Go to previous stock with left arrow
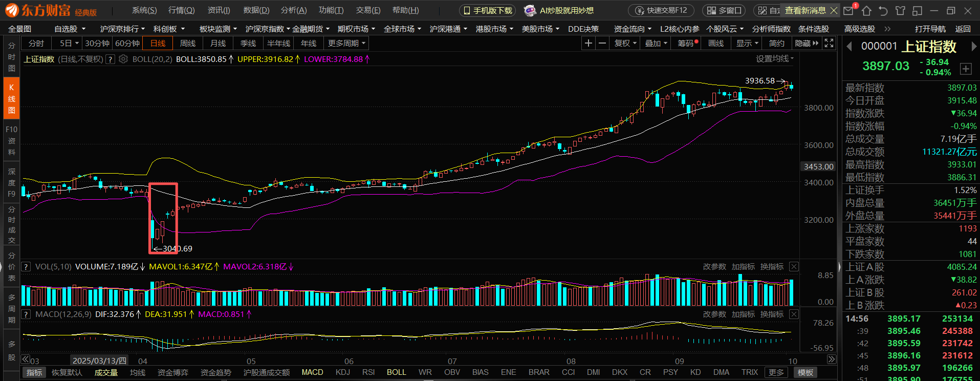The height and width of the screenshot is (381, 980). pos(850,47)
